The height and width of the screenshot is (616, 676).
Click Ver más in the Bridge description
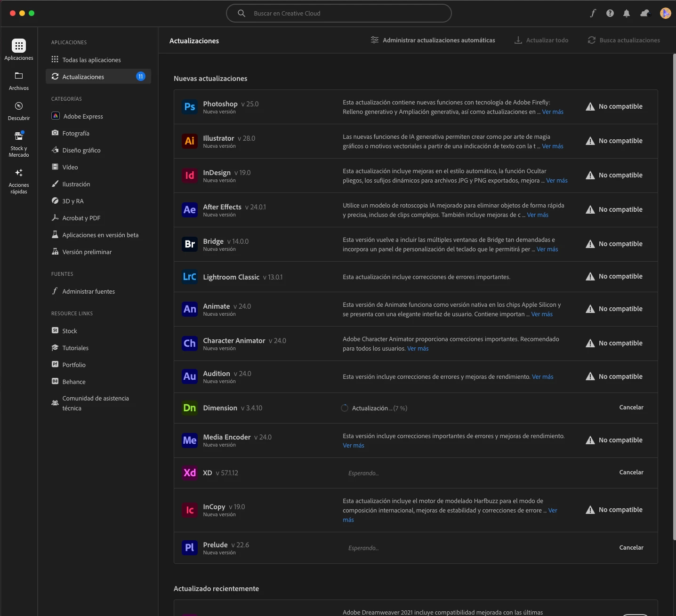(x=547, y=249)
